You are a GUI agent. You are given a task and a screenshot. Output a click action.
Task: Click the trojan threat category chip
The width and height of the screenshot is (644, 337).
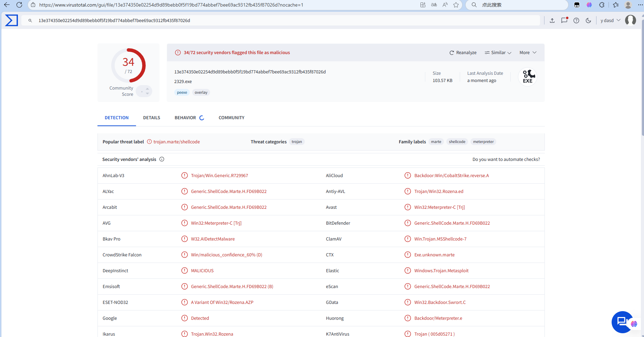[x=297, y=142]
